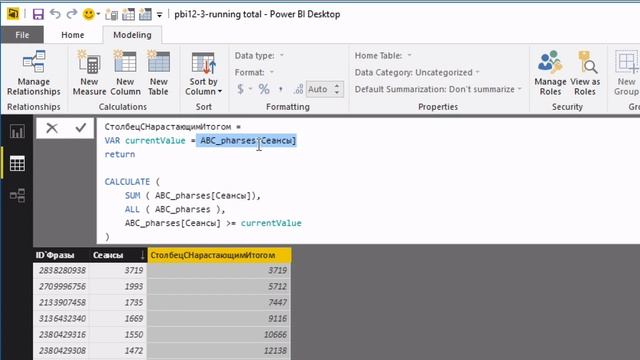The width and height of the screenshot is (640, 360).
Task: Open the smiley feedback dropdown arrow
Action: coord(98,14)
